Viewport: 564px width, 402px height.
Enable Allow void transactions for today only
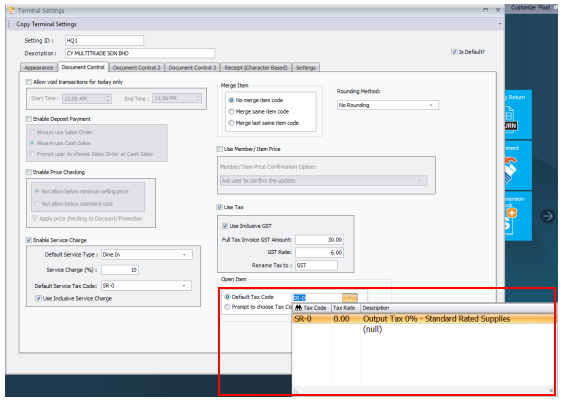coord(28,82)
